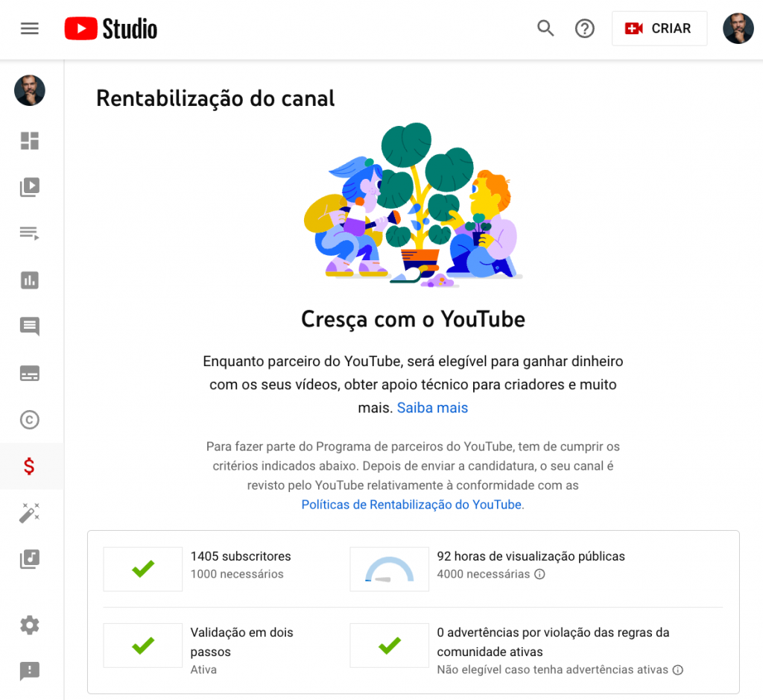Open the Playlists sidebar icon
The image size is (763, 700).
tap(30, 233)
